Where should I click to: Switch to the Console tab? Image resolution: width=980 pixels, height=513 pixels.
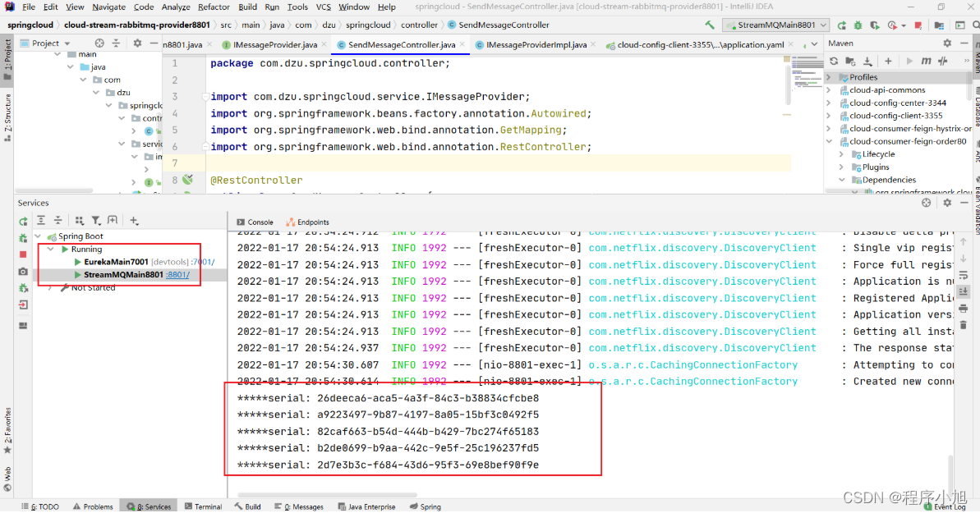click(255, 222)
